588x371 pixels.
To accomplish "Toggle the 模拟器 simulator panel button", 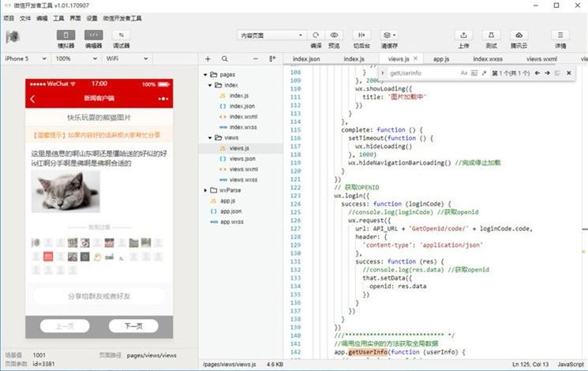I will (x=66, y=36).
